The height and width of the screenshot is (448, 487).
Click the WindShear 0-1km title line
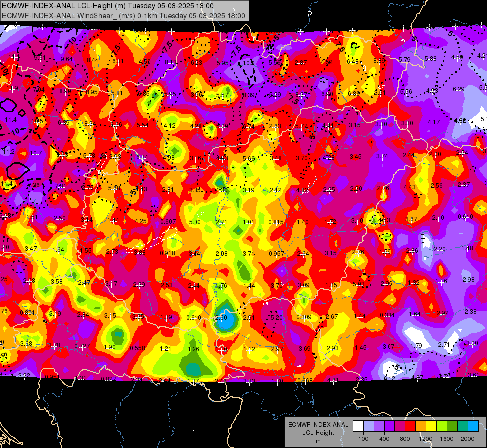(123, 16)
